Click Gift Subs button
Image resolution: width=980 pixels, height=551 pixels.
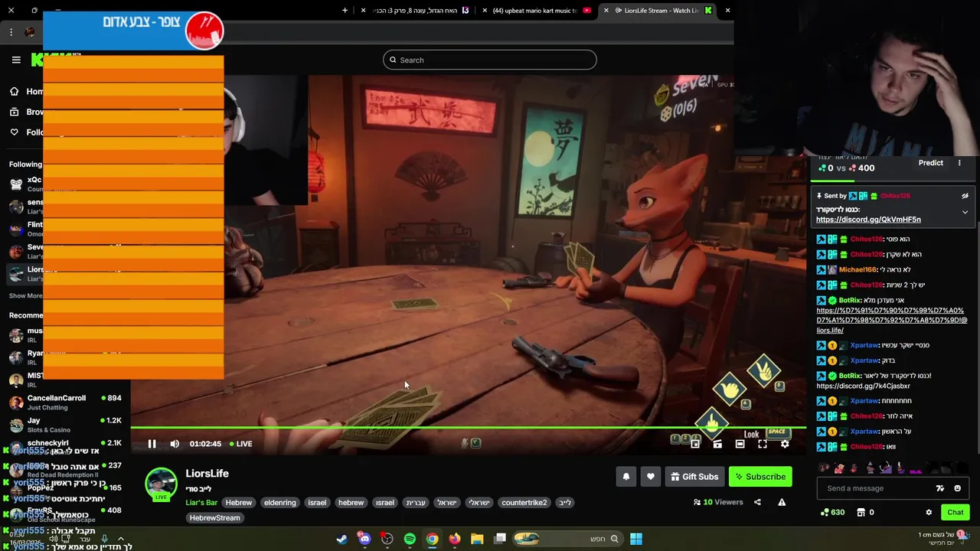point(694,477)
